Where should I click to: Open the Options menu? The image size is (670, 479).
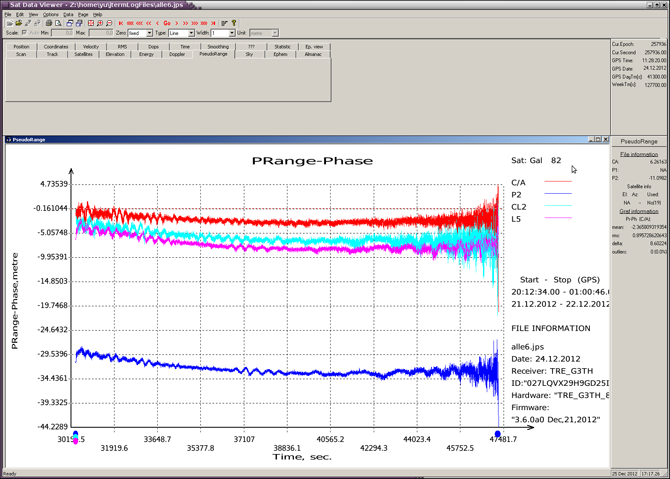(x=50, y=15)
